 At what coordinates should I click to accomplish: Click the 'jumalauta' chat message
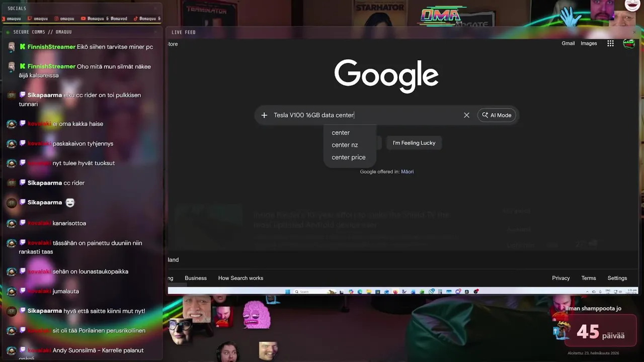coord(66,291)
